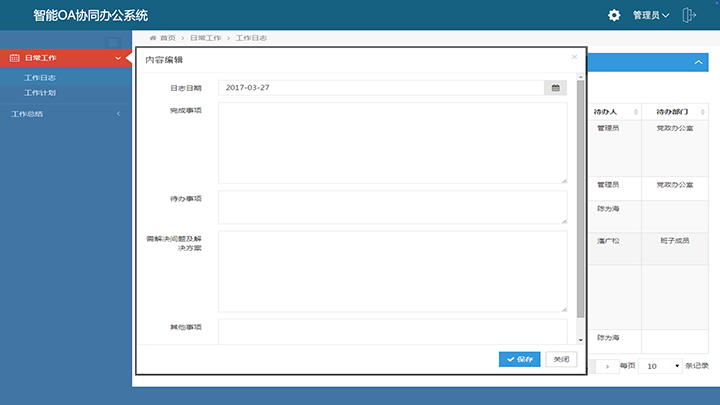Image resolution: width=720 pixels, height=405 pixels.
Task: Expand the 工作总结 sidebar section
Action: pyautogui.click(x=64, y=114)
